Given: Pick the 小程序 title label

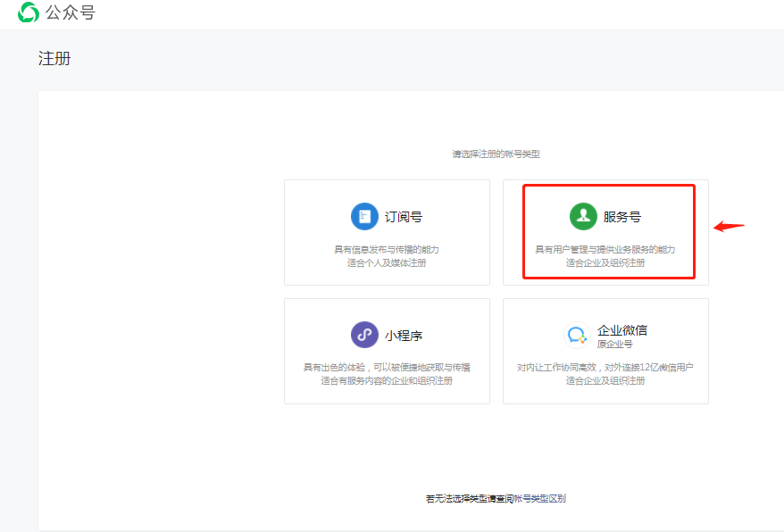Looking at the screenshot, I should pos(404,336).
